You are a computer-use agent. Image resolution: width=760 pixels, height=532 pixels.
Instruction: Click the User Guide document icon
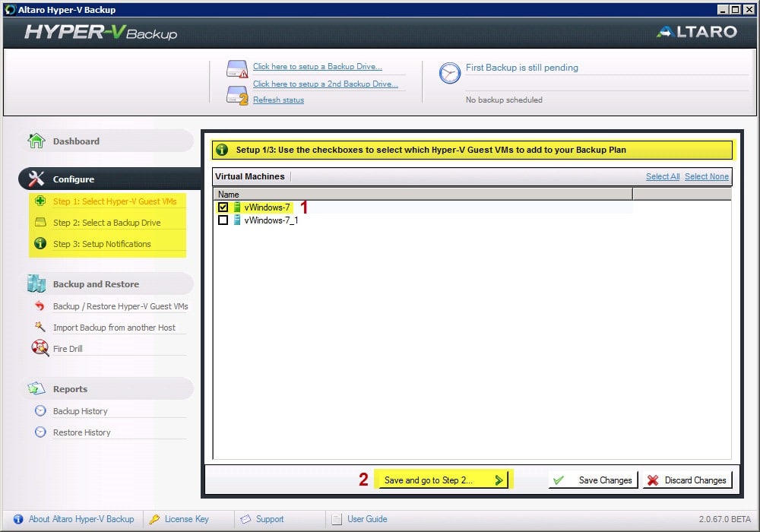pyautogui.click(x=337, y=519)
